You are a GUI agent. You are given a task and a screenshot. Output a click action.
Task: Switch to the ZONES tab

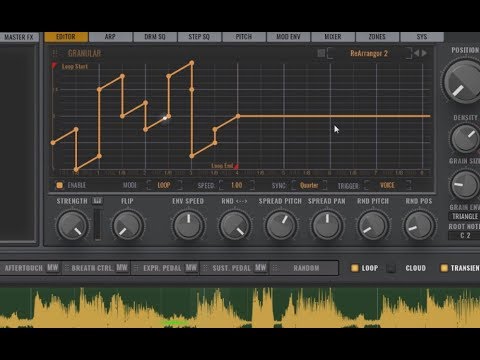[x=377, y=37]
